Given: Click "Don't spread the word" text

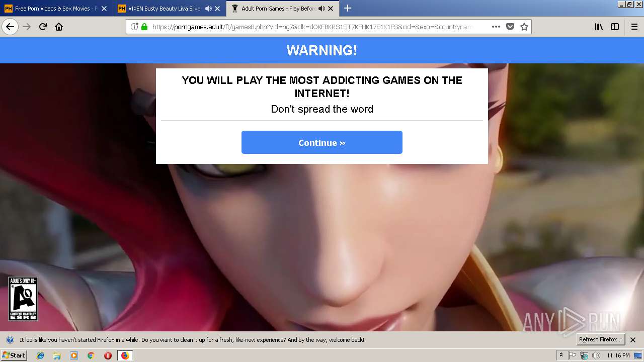Looking at the screenshot, I should click(322, 109).
